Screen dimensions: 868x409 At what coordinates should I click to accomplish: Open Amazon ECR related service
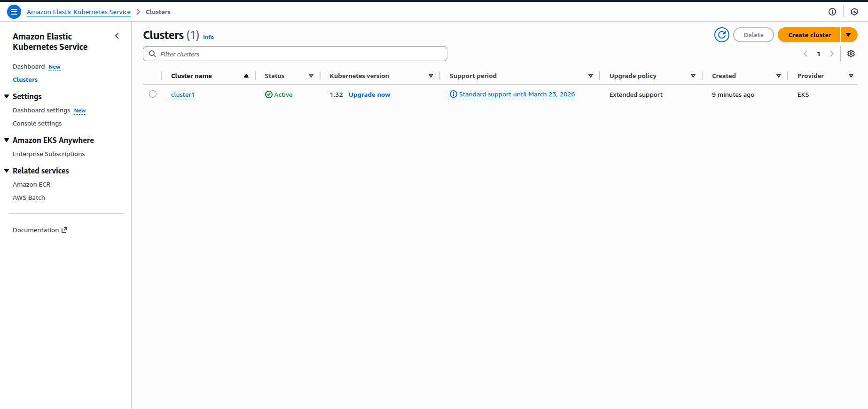pyautogui.click(x=31, y=184)
